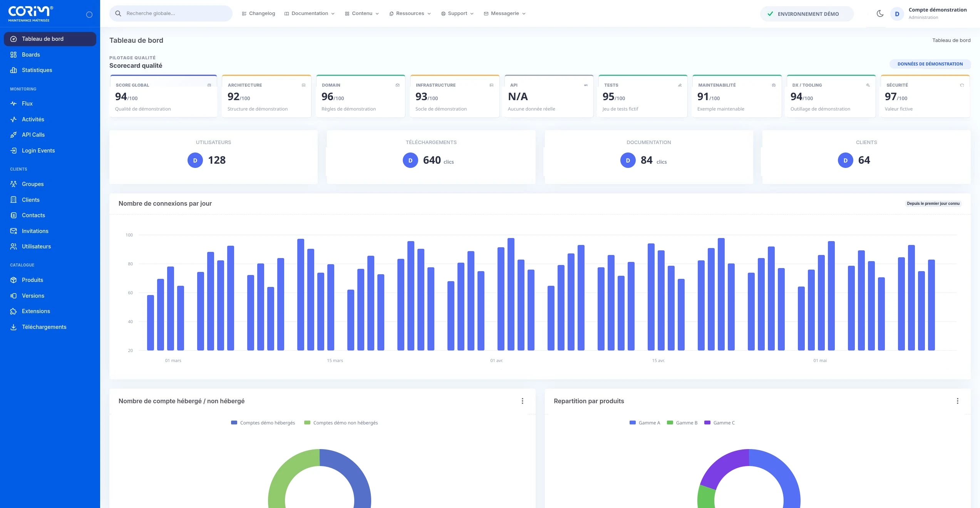Open the Support dropdown menu
This screenshot has width=980, height=508.
457,13
